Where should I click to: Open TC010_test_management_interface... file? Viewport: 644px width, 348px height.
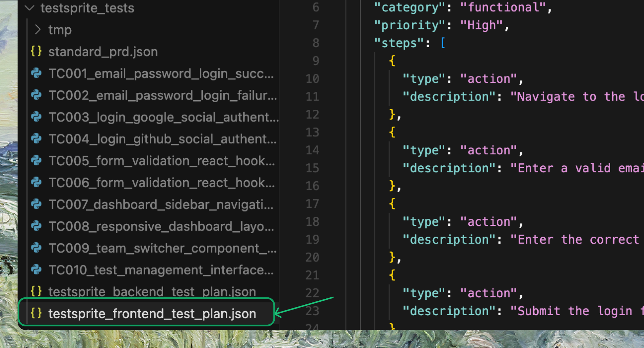pos(161,270)
